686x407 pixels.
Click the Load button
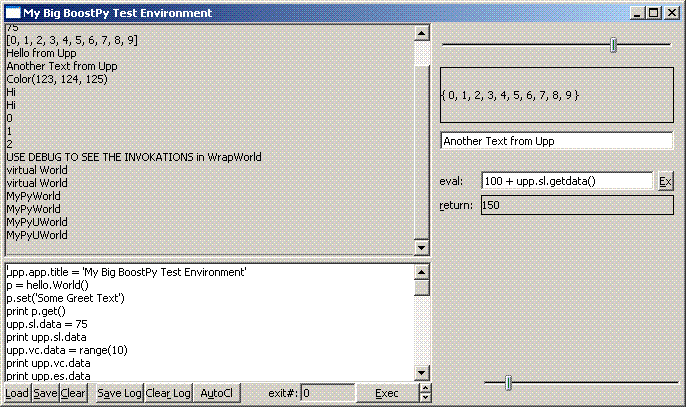(x=16, y=393)
